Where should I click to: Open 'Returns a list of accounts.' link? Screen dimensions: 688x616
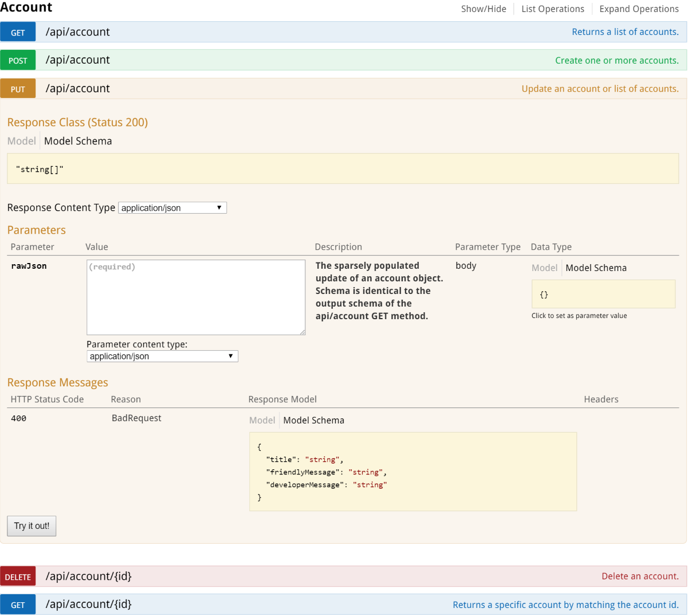625,32
